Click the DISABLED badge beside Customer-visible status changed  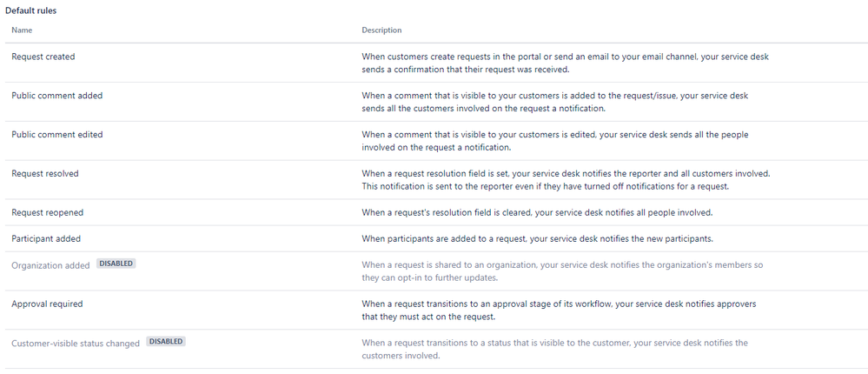click(166, 342)
